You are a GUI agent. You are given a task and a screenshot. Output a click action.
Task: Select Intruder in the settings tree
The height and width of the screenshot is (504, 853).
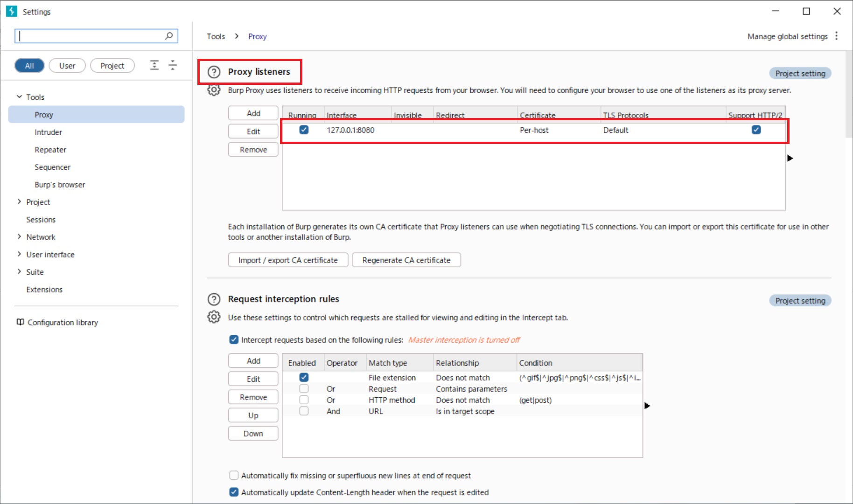coord(48,132)
